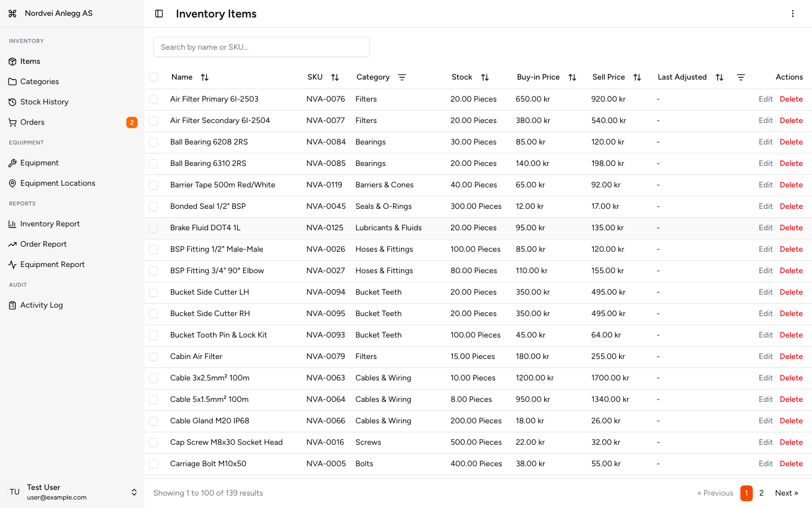Open the three-dot overflow menu
812x508 pixels.
click(x=793, y=14)
